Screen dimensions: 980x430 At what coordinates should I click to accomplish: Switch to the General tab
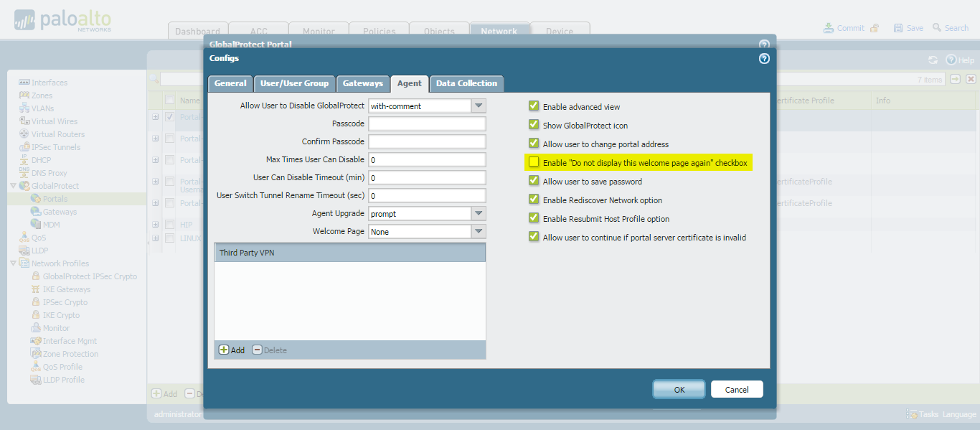click(x=230, y=84)
